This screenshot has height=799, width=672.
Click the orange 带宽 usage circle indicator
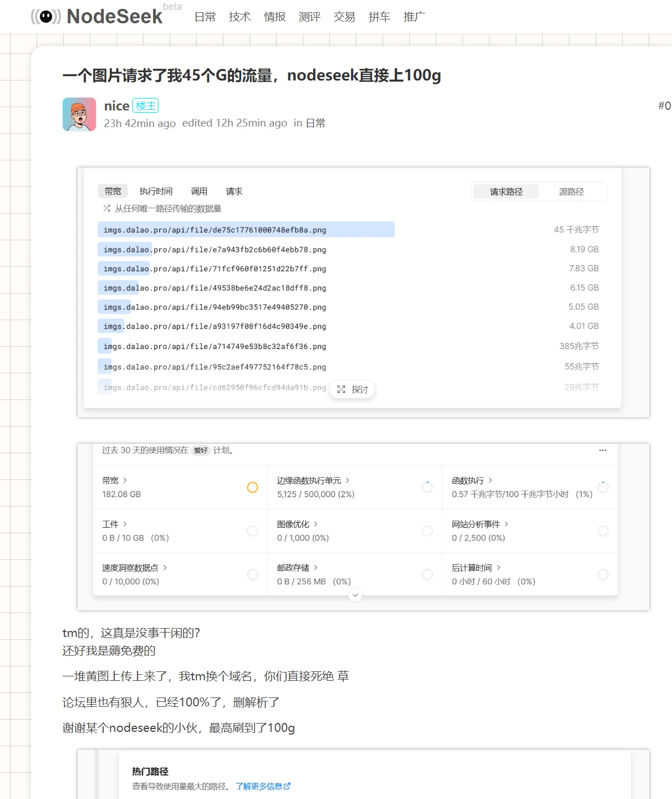[x=252, y=487]
